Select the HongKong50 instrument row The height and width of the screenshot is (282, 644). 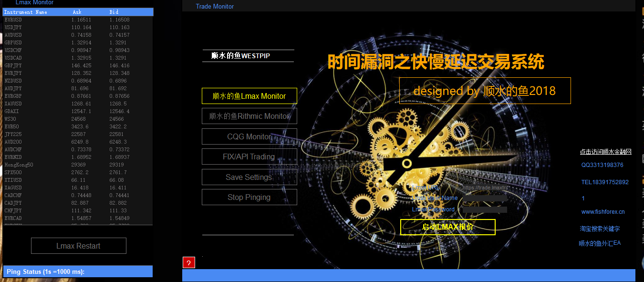pyautogui.click(x=78, y=165)
